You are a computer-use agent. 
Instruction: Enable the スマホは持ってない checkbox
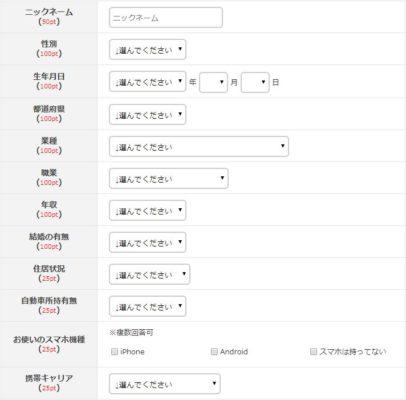(313, 351)
